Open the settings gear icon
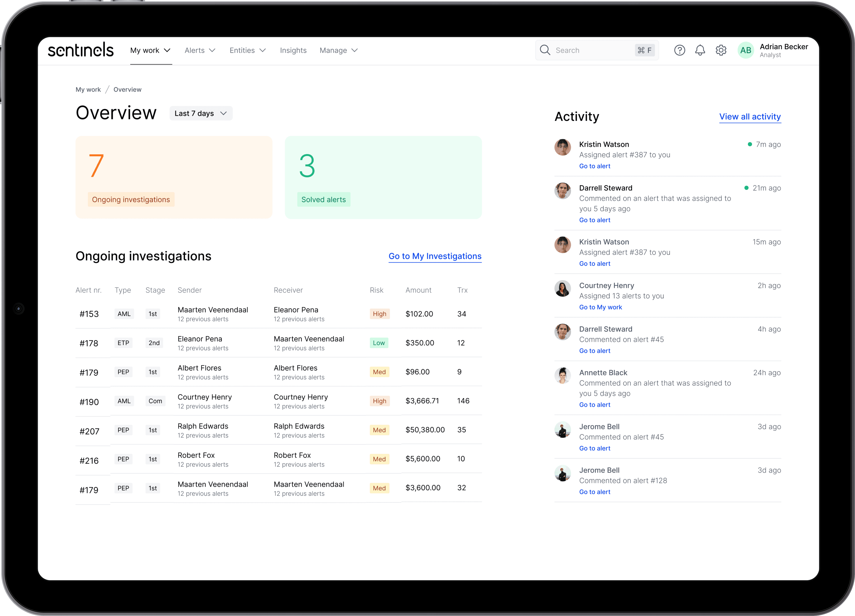This screenshot has height=616, width=855. pos(721,50)
